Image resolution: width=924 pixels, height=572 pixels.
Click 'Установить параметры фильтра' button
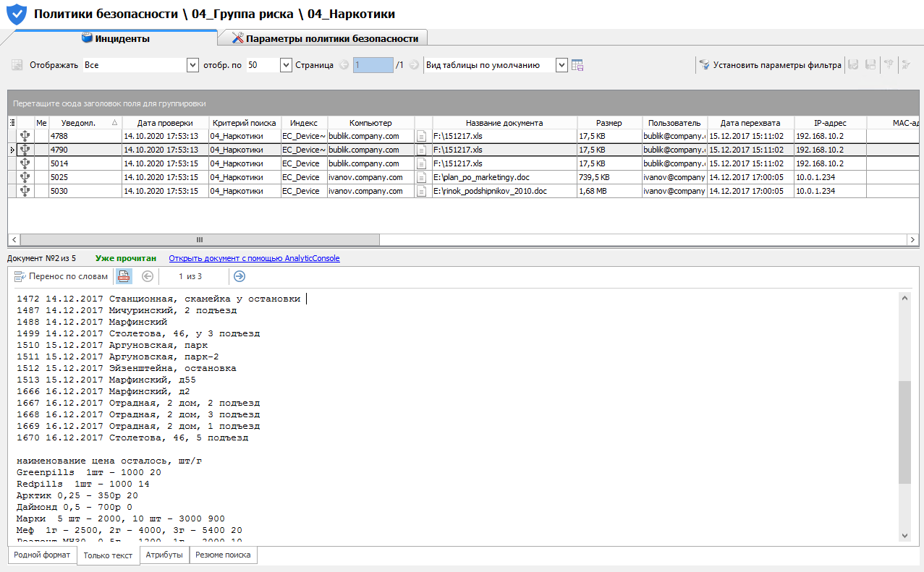(770, 65)
